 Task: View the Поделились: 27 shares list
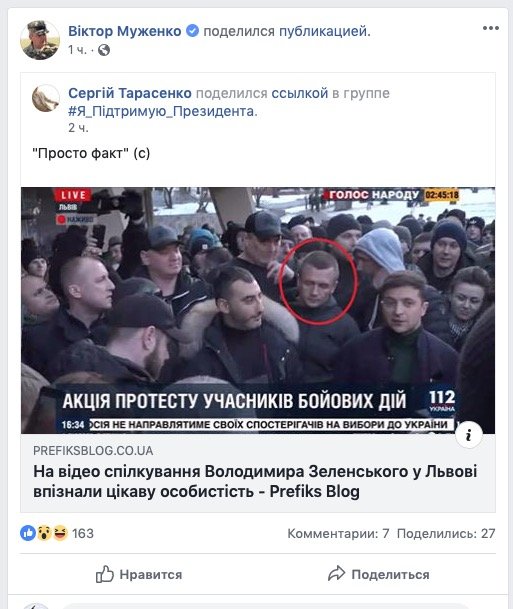(446, 534)
